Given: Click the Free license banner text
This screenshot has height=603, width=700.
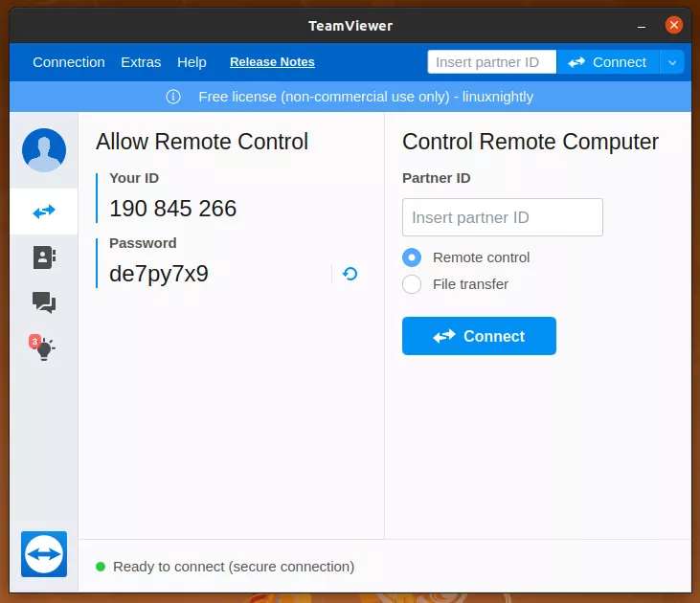Looking at the screenshot, I should (x=366, y=97).
